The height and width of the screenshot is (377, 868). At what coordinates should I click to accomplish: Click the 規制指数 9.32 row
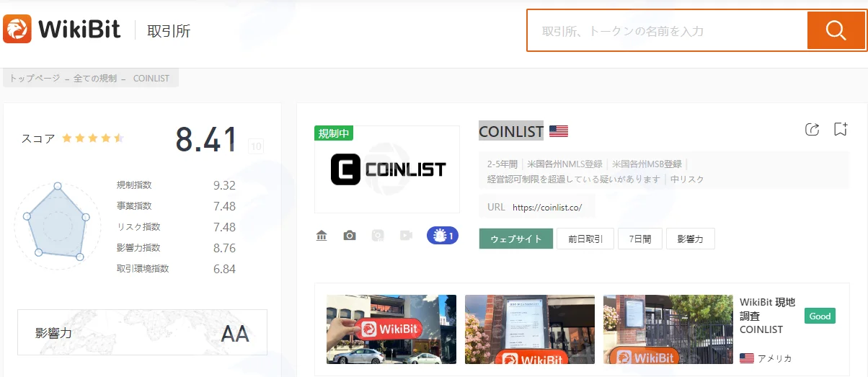176,185
